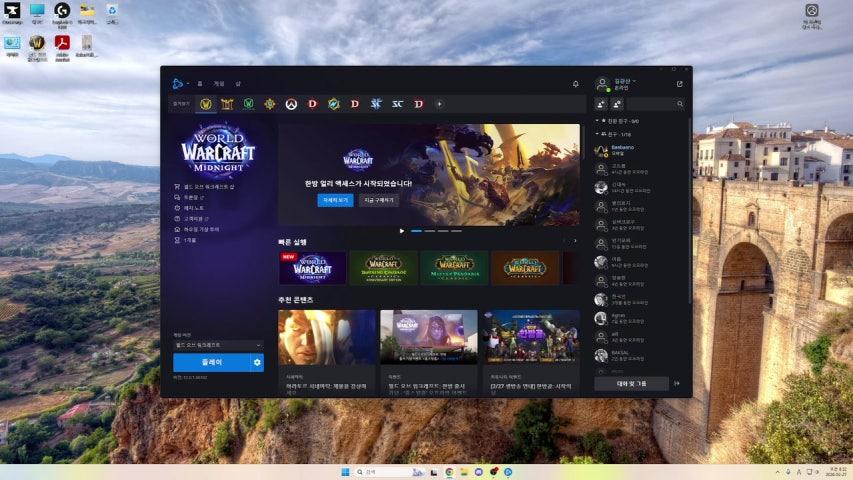
Task: Add a game with the plus icon
Action: [439, 104]
